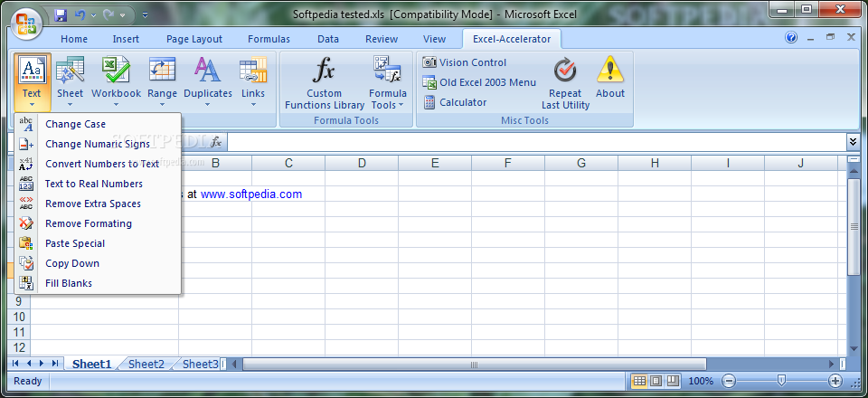Image resolution: width=868 pixels, height=398 pixels.
Task: Switch to Page Layout view in status bar
Action: 656,381
